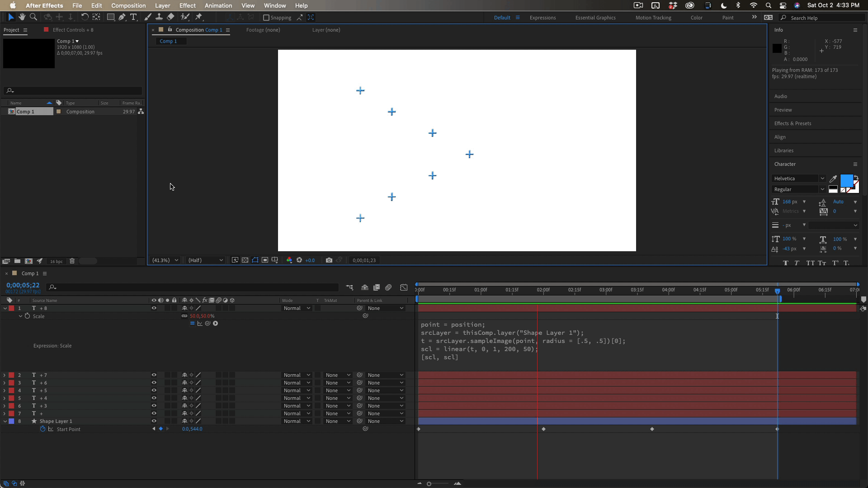Select the Horizontal Type tool
The image size is (868, 488).
133,17
